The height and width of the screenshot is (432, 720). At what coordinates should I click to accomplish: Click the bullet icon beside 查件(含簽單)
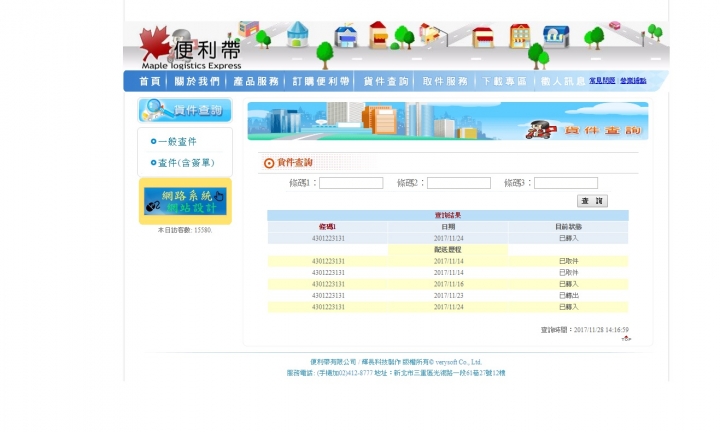153,163
